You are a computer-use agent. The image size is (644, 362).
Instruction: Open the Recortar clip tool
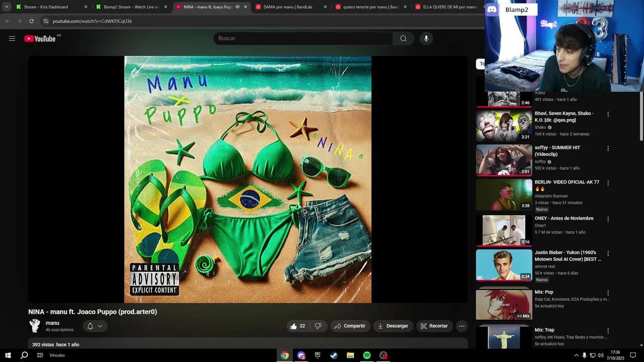click(x=434, y=326)
